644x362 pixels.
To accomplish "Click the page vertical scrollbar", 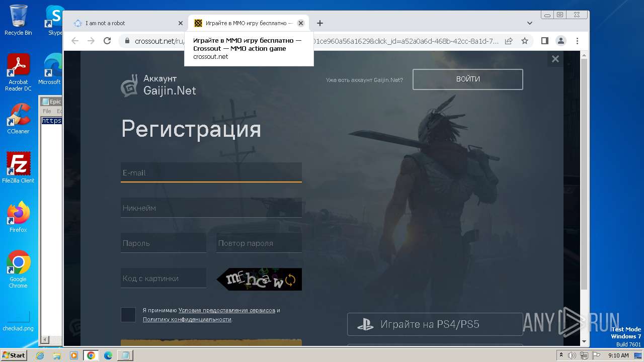I will coord(584,173).
